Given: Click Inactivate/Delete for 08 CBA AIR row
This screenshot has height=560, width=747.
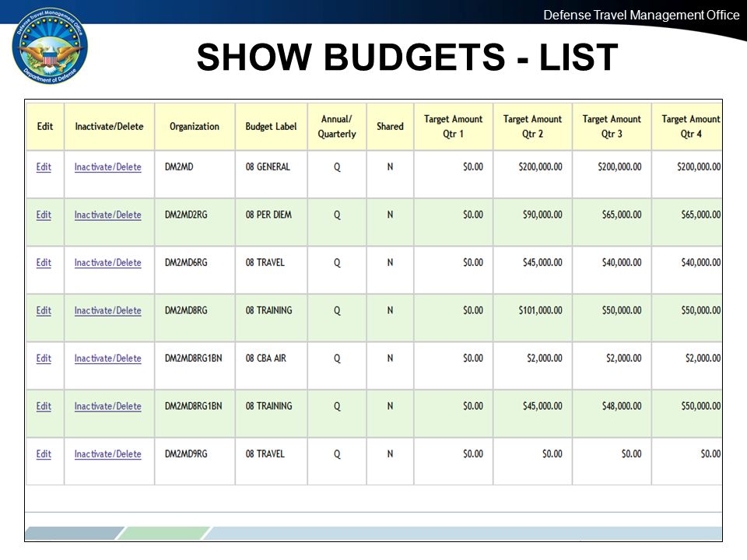Looking at the screenshot, I should (x=107, y=359).
